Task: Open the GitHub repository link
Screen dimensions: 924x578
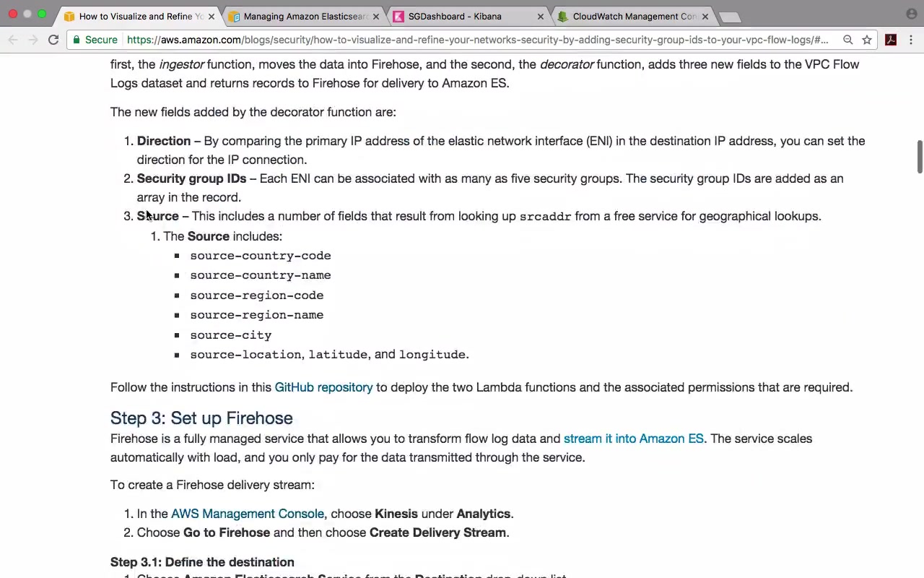Action: click(323, 387)
